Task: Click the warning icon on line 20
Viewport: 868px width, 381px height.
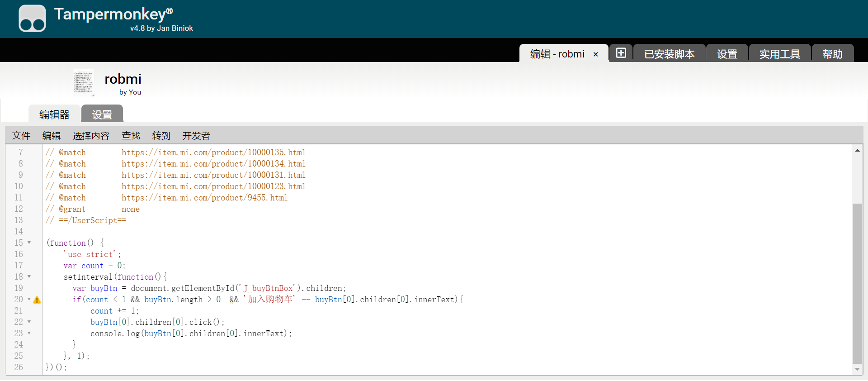Action: click(37, 300)
